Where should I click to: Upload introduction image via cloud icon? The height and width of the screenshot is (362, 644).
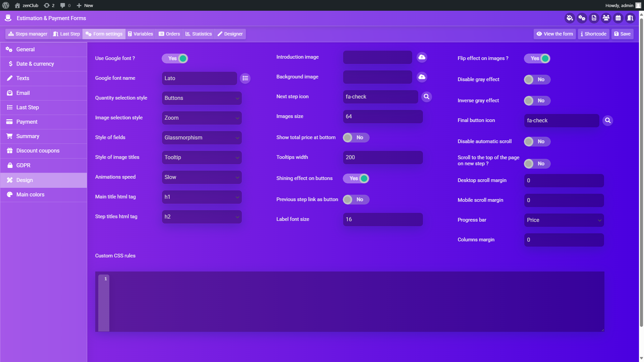tap(422, 57)
